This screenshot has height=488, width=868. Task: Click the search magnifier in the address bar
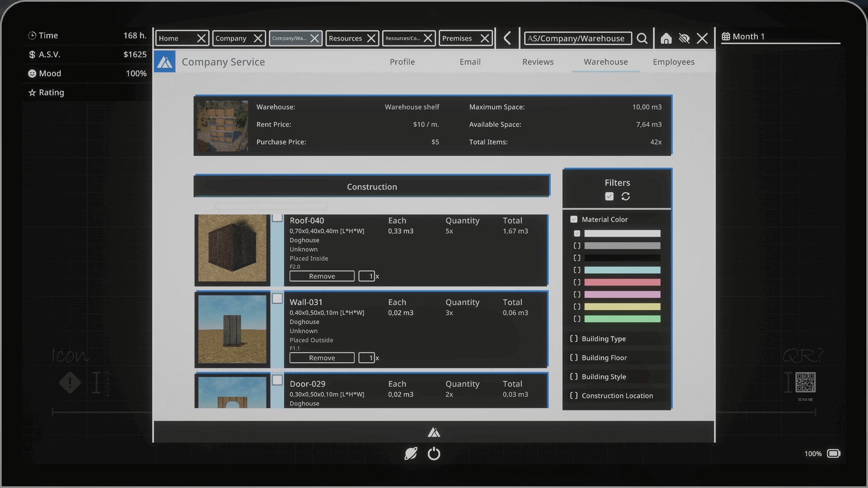pyautogui.click(x=642, y=38)
